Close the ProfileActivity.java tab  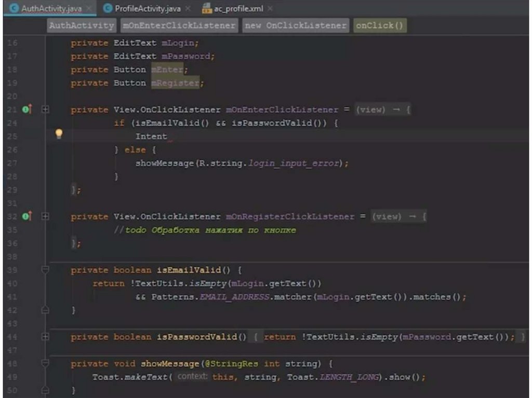(188, 9)
